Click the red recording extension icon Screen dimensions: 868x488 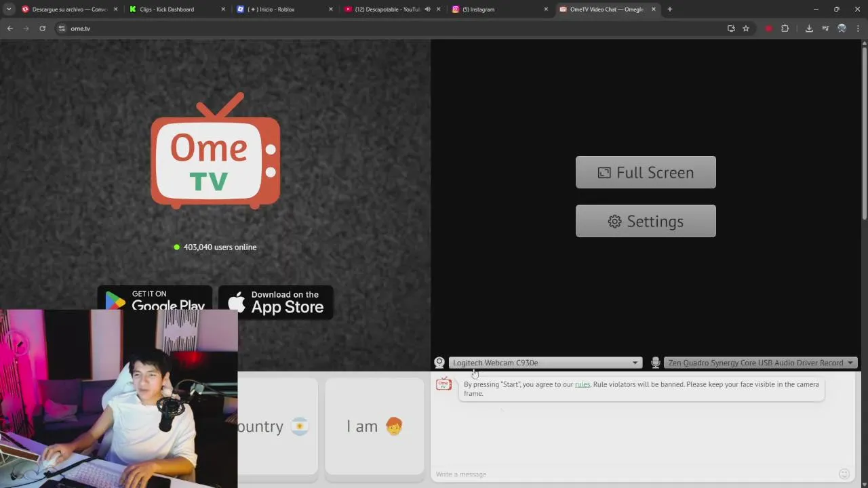coord(768,28)
